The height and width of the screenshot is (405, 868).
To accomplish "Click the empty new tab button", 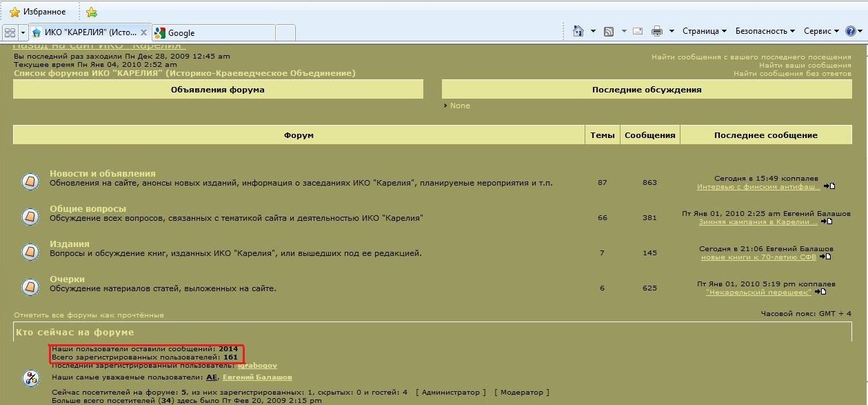I will click(285, 32).
